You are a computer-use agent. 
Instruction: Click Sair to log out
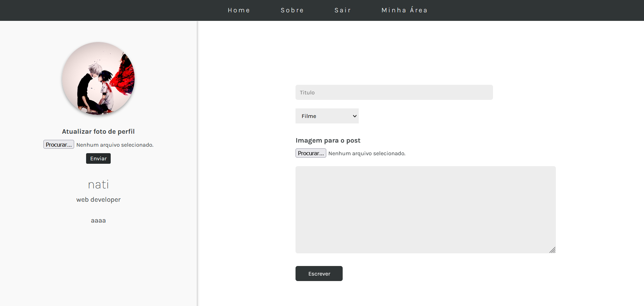343,10
